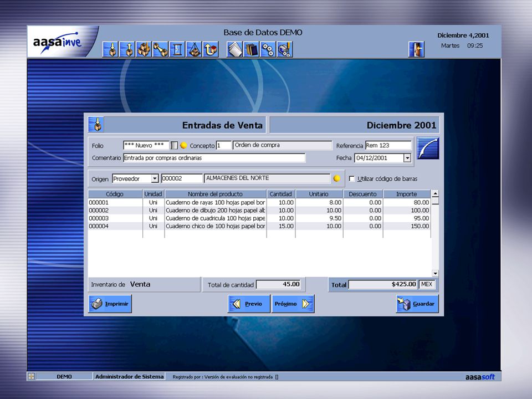This screenshot has height=399, width=532.
Task: Click the 80.00 importe cell
Action: tap(407, 202)
